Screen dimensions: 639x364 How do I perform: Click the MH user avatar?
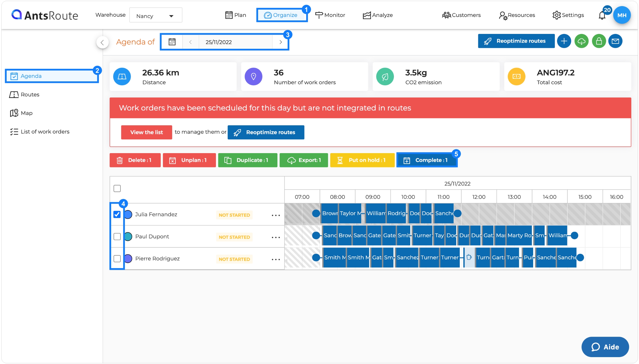click(622, 15)
